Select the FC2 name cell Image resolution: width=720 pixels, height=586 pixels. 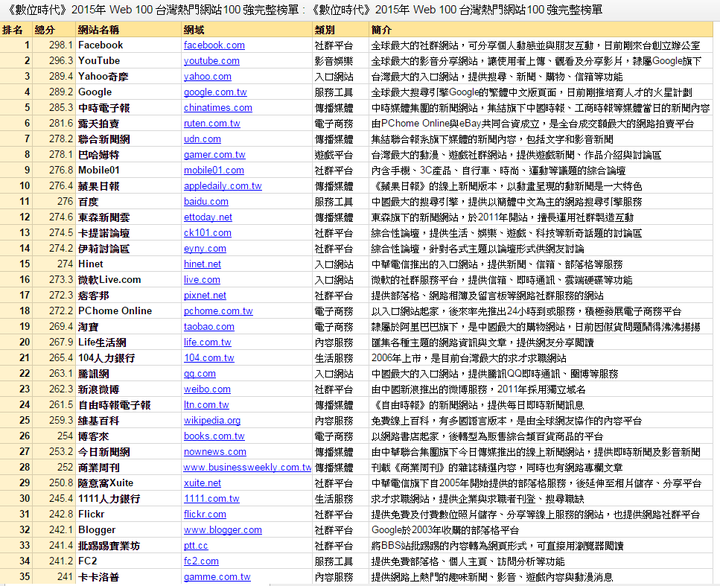tap(128, 561)
